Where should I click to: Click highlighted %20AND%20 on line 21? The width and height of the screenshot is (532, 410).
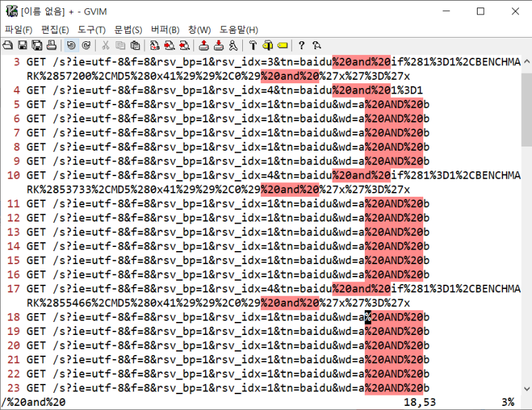click(x=394, y=360)
